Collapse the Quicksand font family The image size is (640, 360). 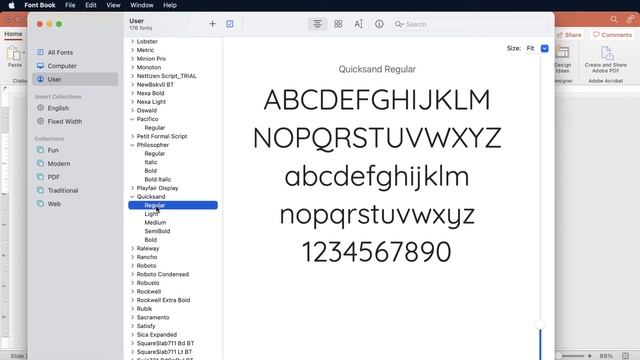[132, 197]
